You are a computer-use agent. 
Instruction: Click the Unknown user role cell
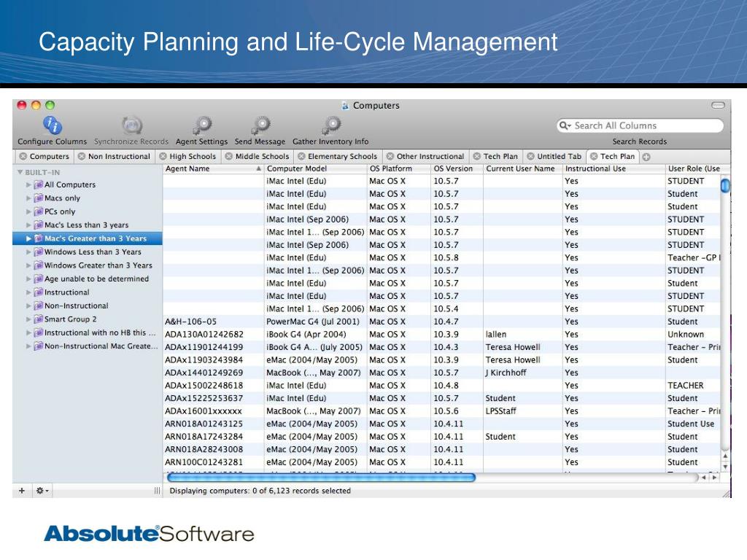click(693, 334)
